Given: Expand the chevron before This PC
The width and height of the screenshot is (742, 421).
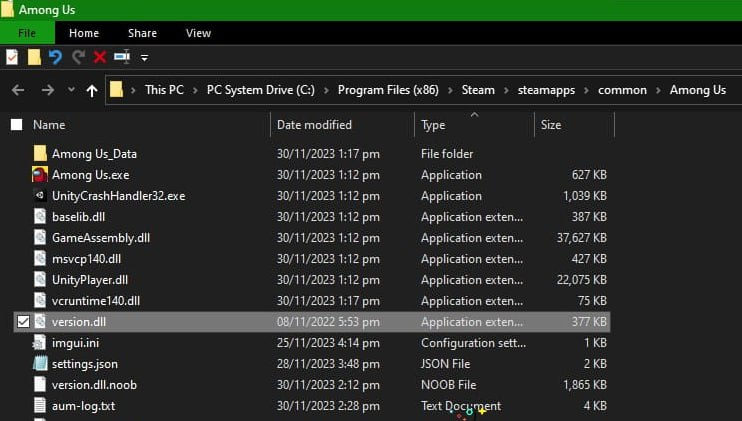Looking at the screenshot, I should pyautogui.click(x=133, y=90).
